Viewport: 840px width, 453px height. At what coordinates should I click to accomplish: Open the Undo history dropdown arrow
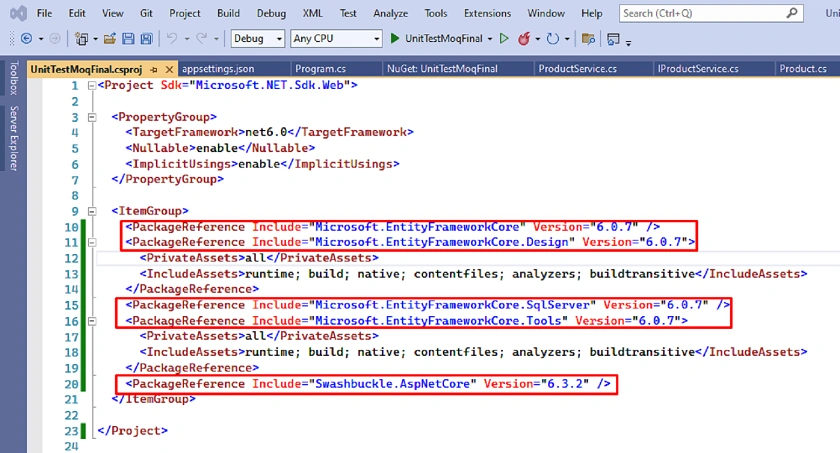187,39
